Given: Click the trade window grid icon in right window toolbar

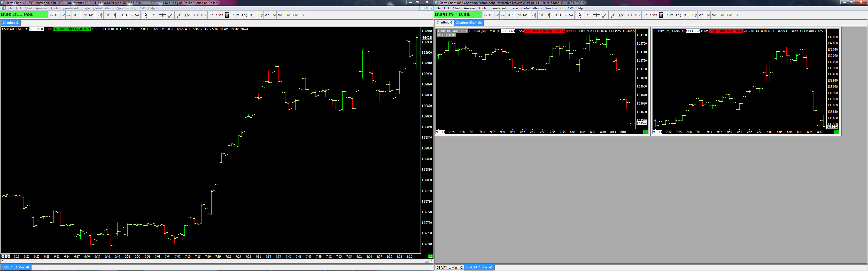Looking at the screenshot, I should (x=662, y=15).
